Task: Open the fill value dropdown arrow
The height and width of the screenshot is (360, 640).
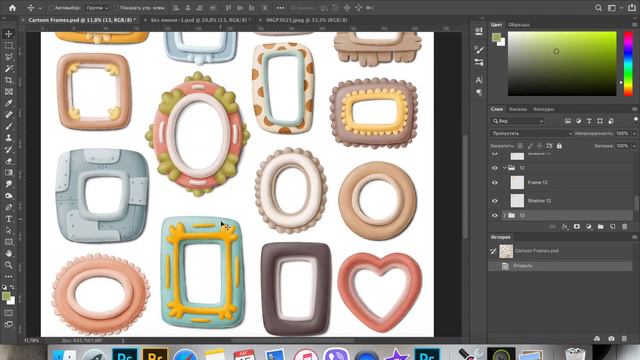Action: click(x=634, y=146)
